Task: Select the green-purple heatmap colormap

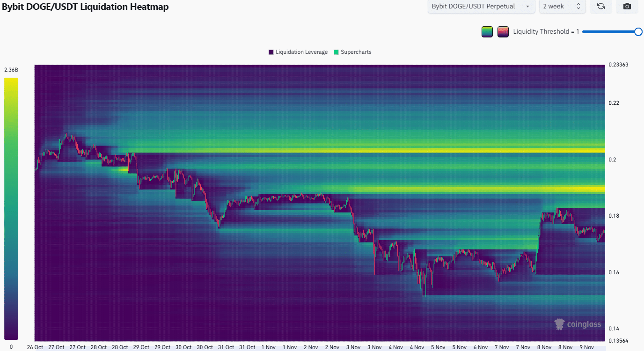Action: tap(487, 31)
